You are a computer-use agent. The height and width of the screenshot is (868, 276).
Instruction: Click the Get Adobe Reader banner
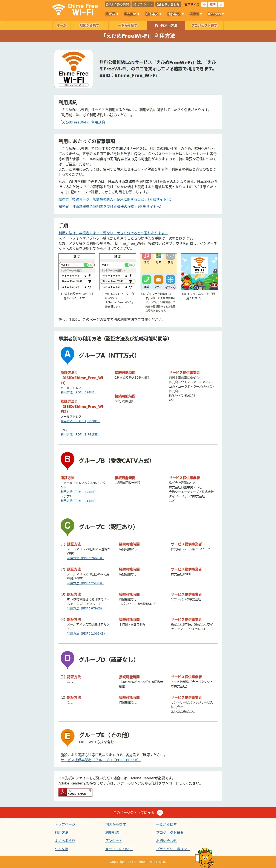point(75,792)
